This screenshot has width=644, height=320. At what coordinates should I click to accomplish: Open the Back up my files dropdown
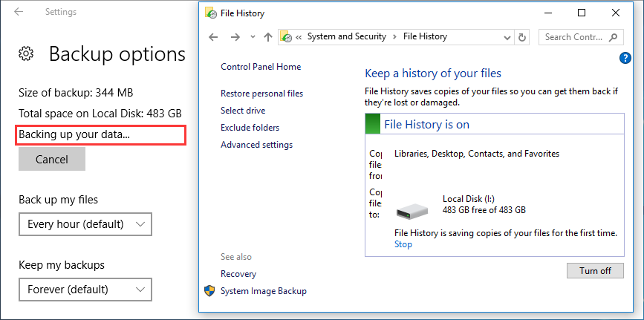(85, 224)
